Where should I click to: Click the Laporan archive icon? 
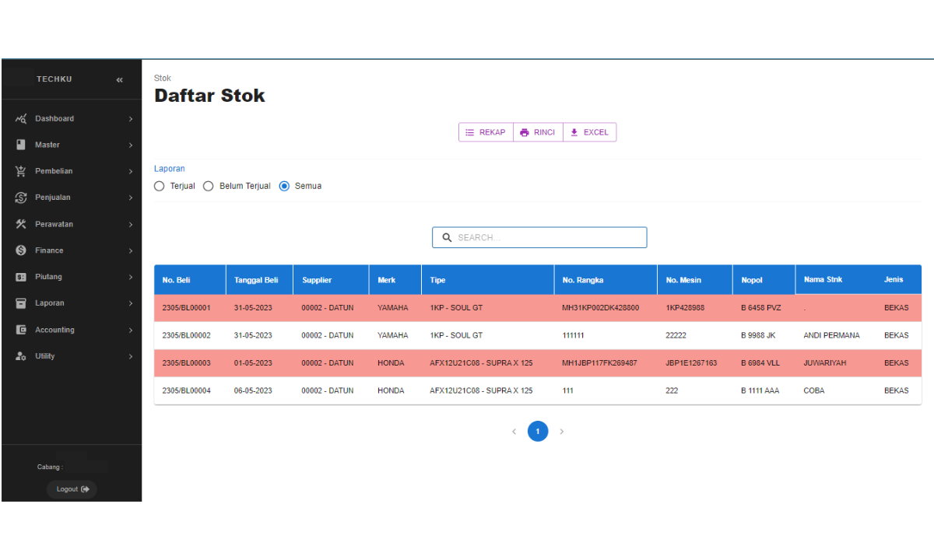pos(21,303)
